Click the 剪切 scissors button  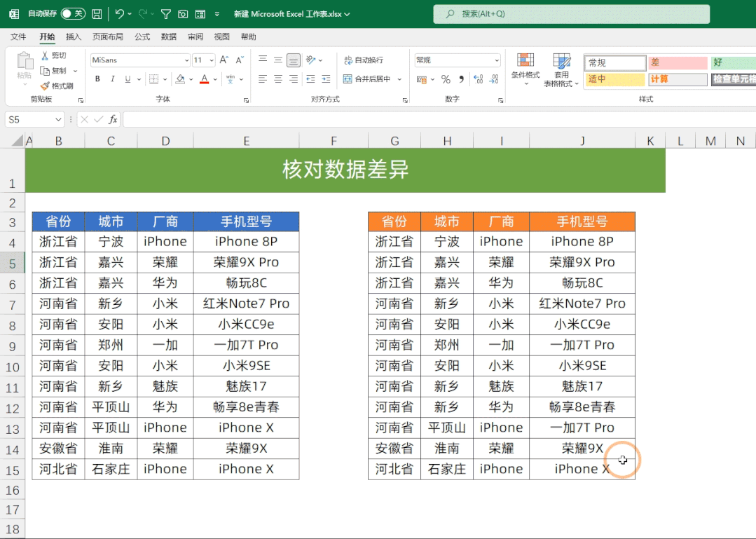click(54, 55)
